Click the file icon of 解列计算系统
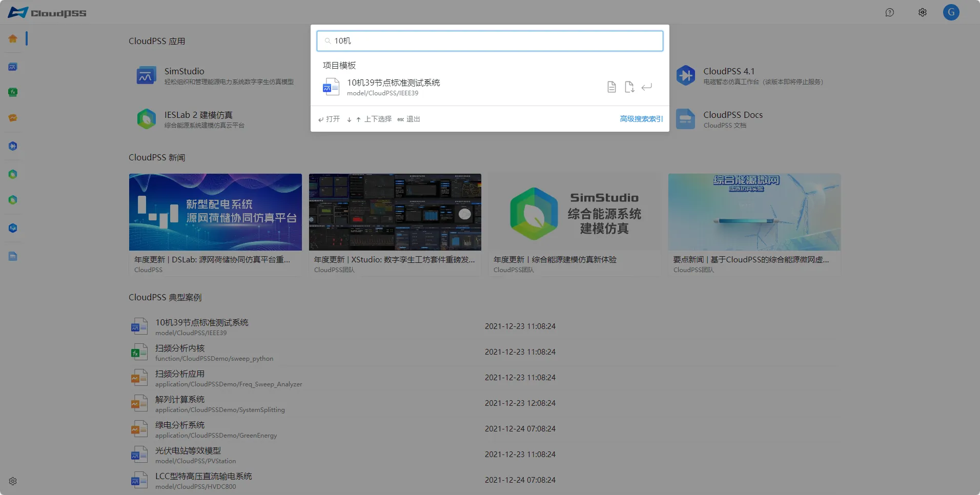 [x=139, y=403]
